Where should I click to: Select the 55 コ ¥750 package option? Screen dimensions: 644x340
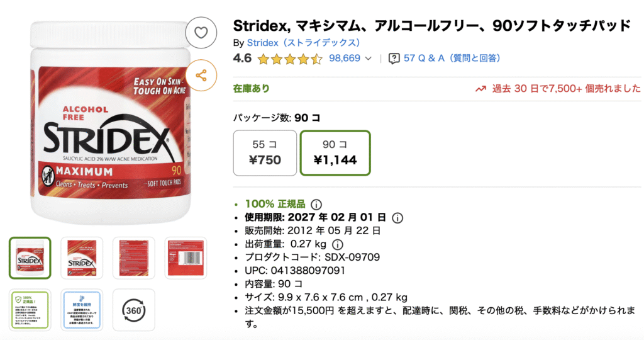(x=265, y=152)
